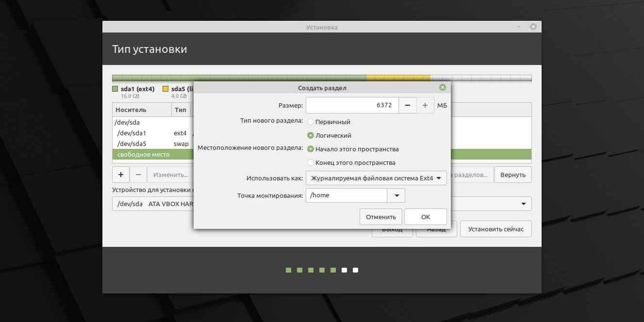Choose Конец этого пространства location

point(311,163)
